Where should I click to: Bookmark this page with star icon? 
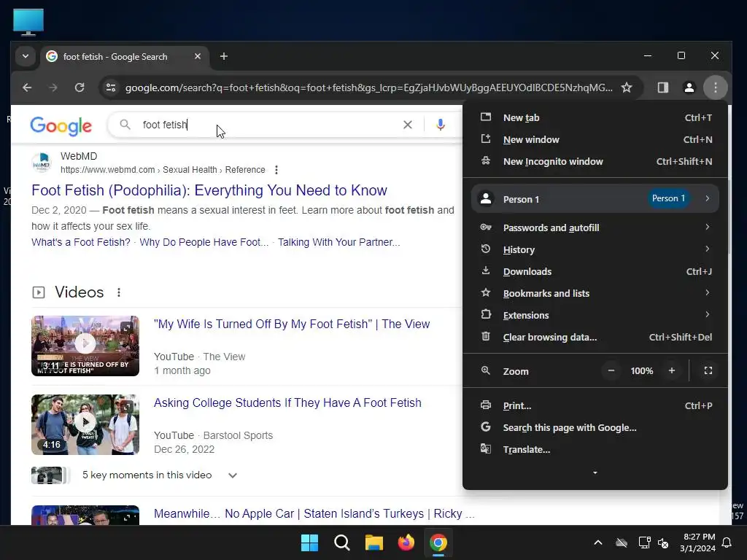pyautogui.click(x=627, y=87)
